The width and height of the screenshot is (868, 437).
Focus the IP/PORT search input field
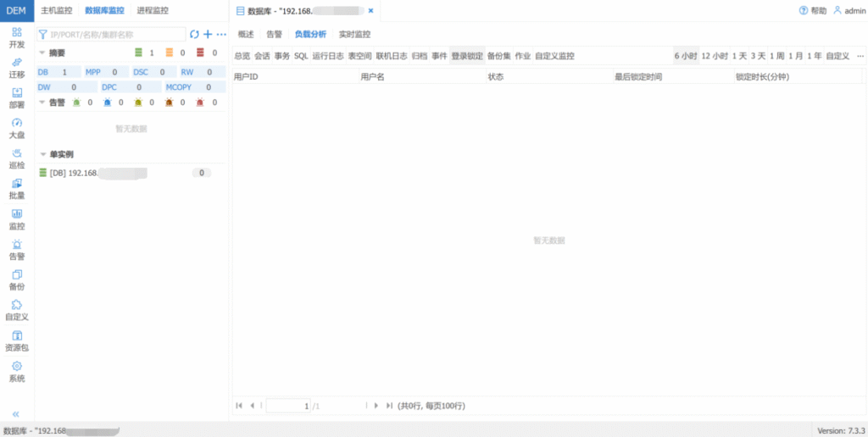pyautogui.click(x=114, y=35)
